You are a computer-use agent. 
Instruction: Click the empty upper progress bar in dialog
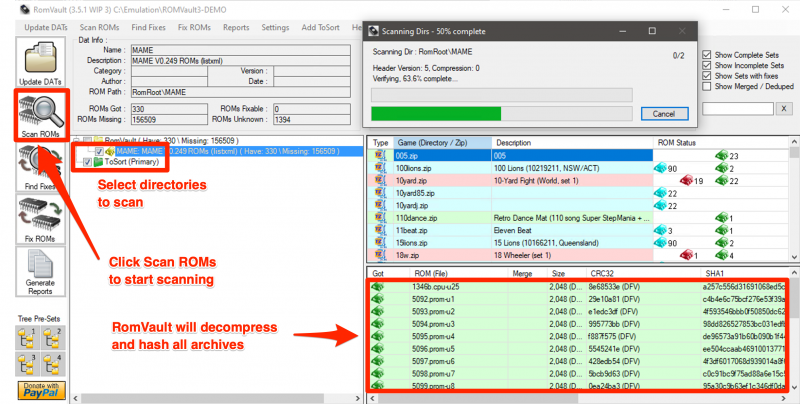(502, 95)
